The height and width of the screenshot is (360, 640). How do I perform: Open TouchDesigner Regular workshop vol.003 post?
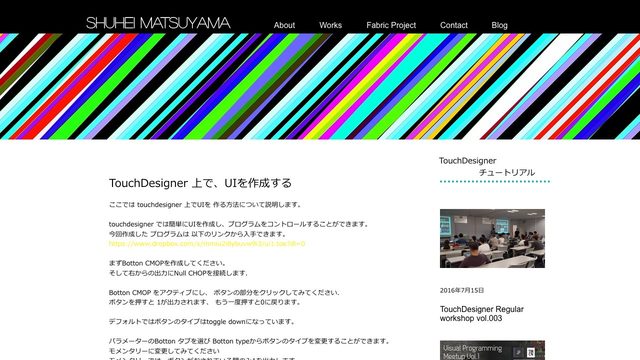click(x=482, y=313)
